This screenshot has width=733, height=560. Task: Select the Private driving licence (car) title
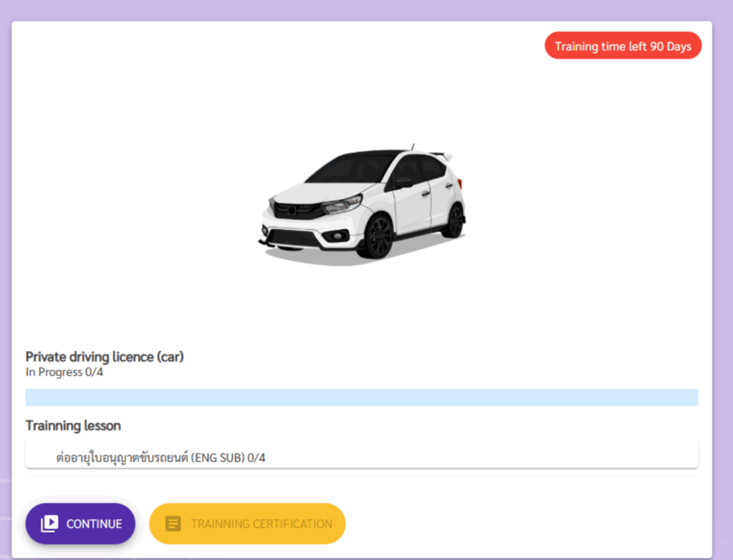tap(105, 357)
